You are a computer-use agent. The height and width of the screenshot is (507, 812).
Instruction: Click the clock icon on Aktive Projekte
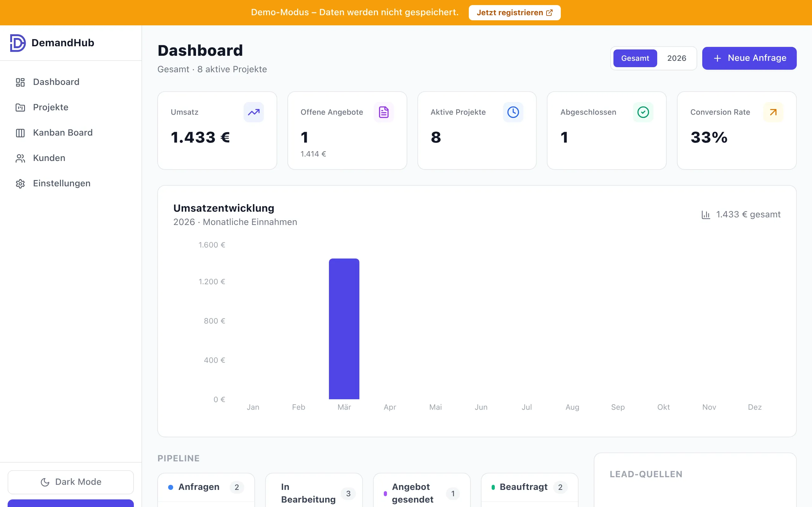coord(513,112)
